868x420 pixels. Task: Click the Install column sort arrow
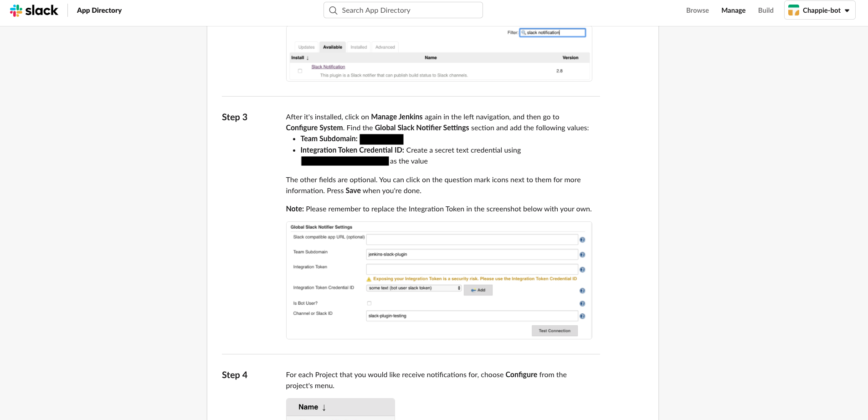(x=308, y=58)
